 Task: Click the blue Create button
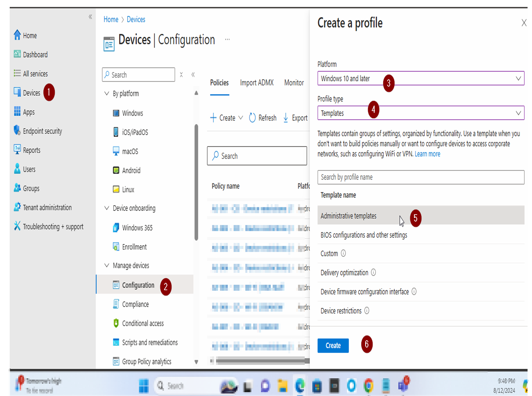pyautogui.click(x=333, y=345)
